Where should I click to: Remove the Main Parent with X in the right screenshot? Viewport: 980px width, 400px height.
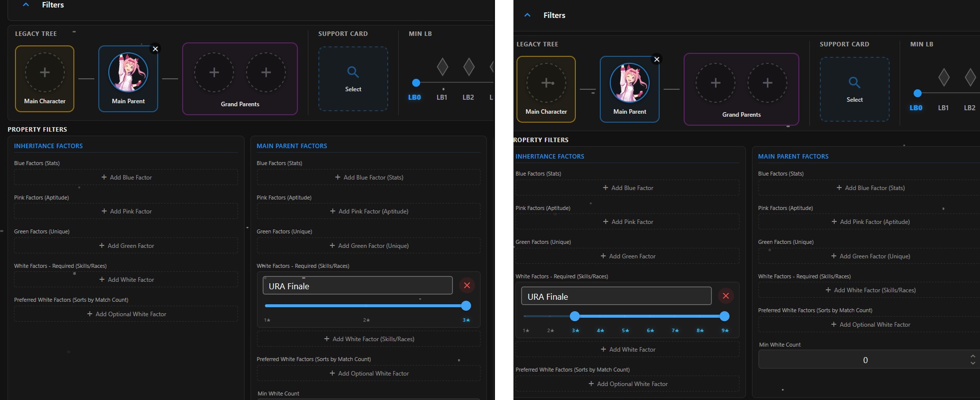657,59
